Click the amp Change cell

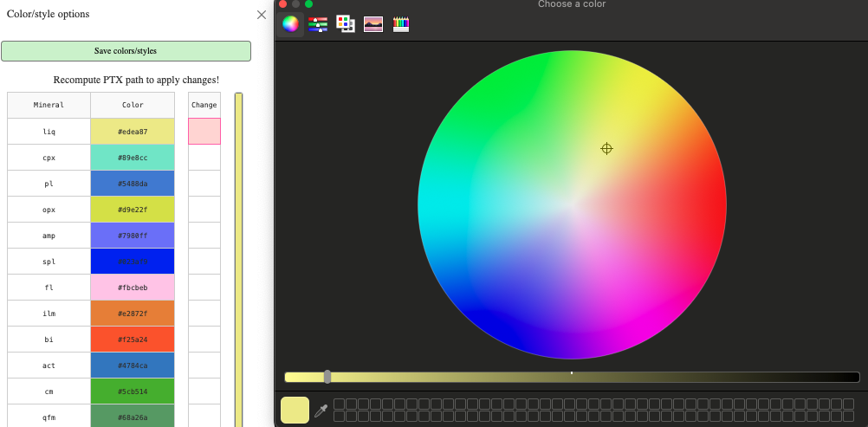point(204,236)
